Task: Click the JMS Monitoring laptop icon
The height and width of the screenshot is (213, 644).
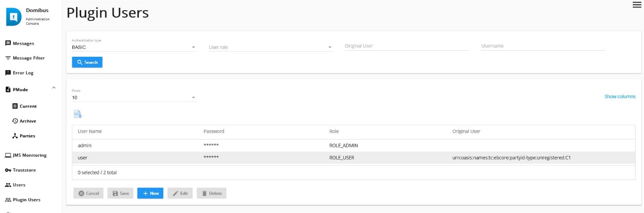Action: 8,155
